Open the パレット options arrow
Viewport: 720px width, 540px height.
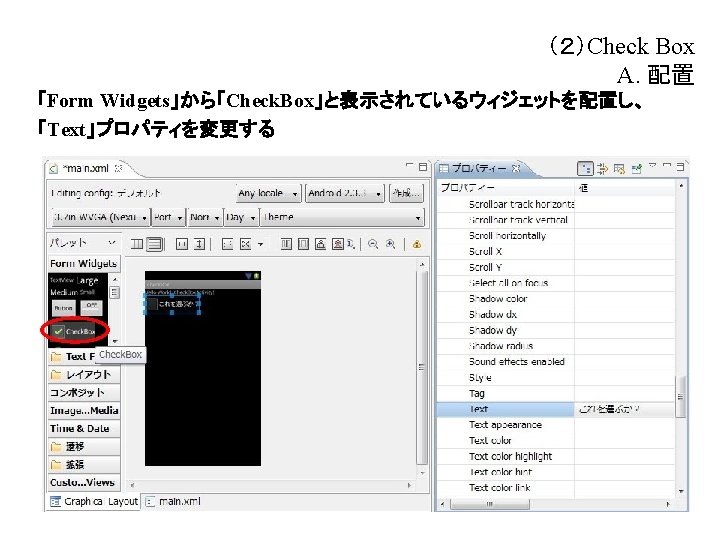tap(112, 242)
